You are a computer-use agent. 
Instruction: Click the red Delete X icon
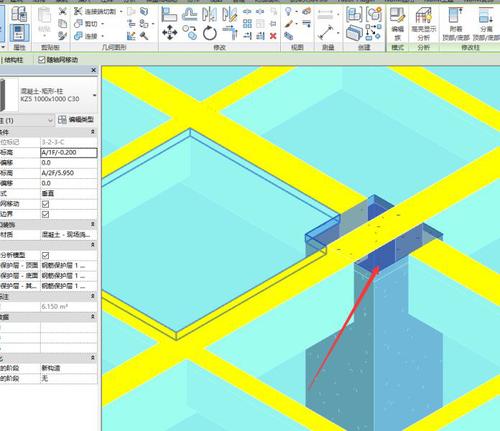tap(273, 35)
